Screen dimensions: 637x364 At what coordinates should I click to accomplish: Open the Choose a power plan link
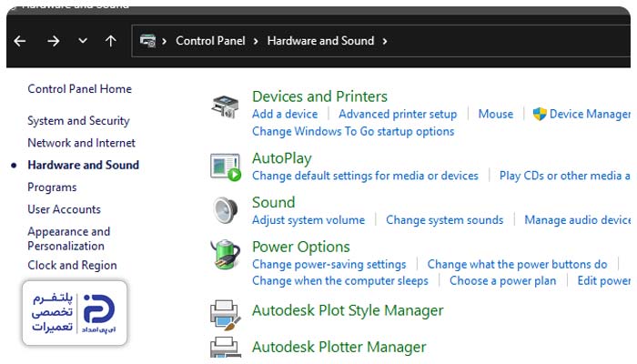[x=502, y=280]
